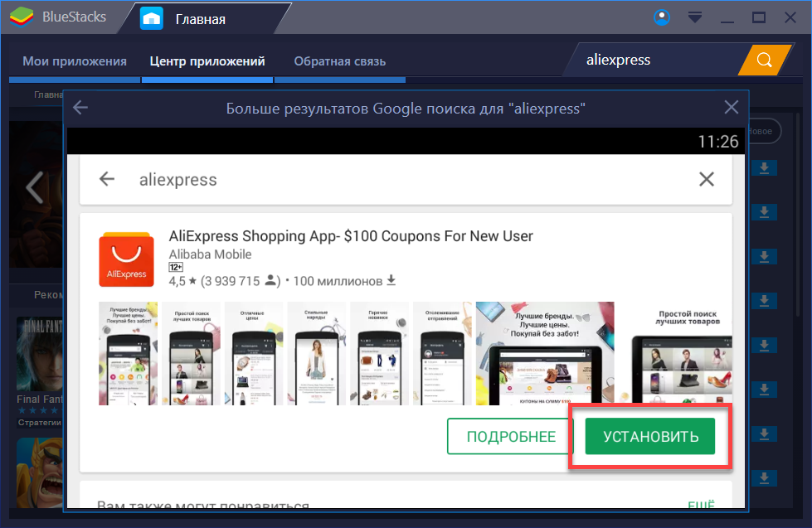Open the user account profile icon
This screenshot has height=528, width=812.
662,17
